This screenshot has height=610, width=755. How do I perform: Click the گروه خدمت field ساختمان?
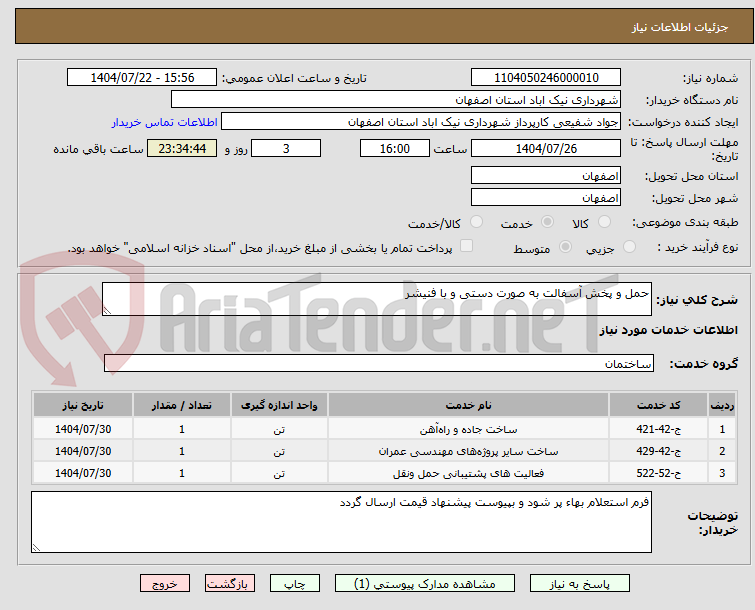379,363
